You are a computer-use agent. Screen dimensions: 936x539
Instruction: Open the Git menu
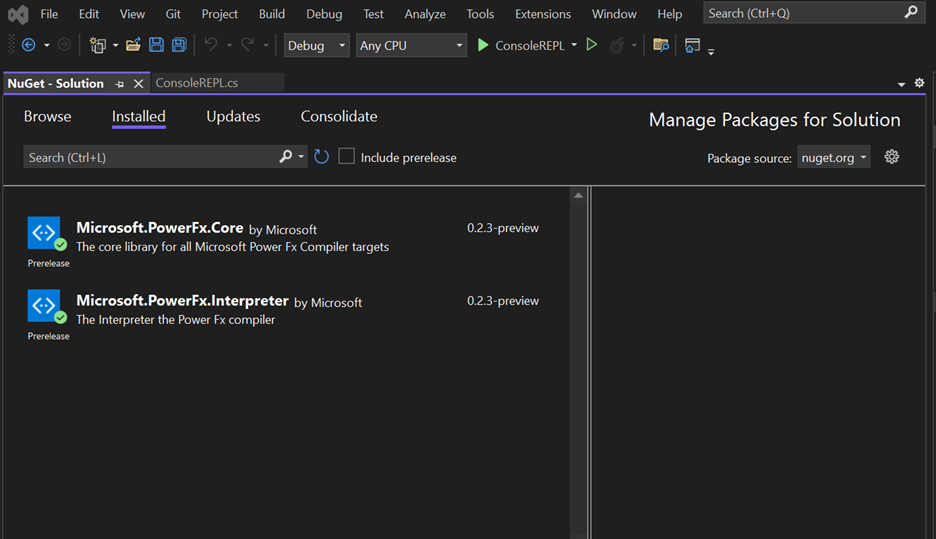(x=173, y=14)
